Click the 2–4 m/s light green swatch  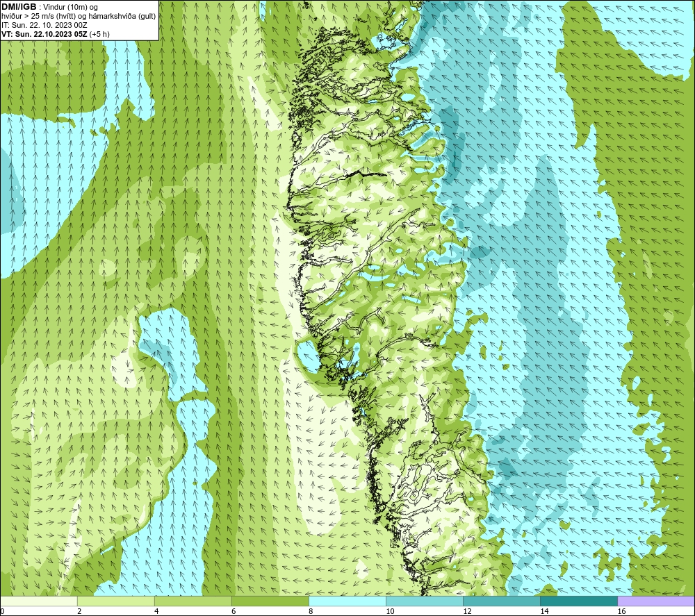(x=116, y=601)
